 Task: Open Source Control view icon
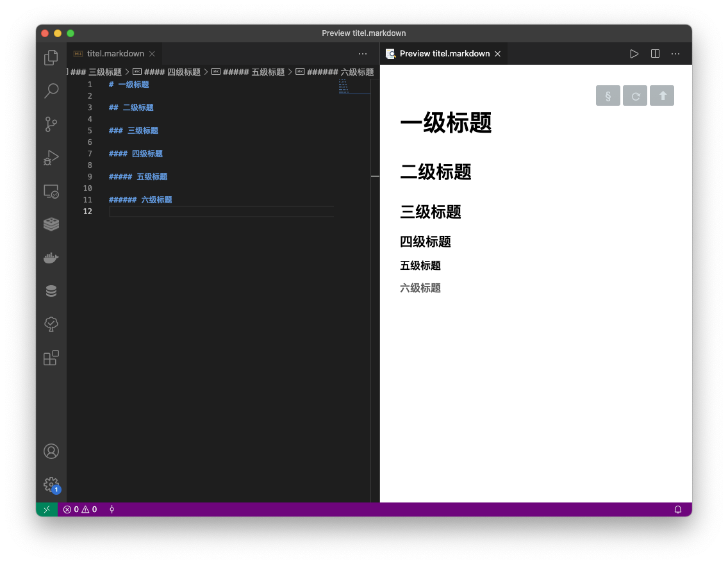point(51,124)
